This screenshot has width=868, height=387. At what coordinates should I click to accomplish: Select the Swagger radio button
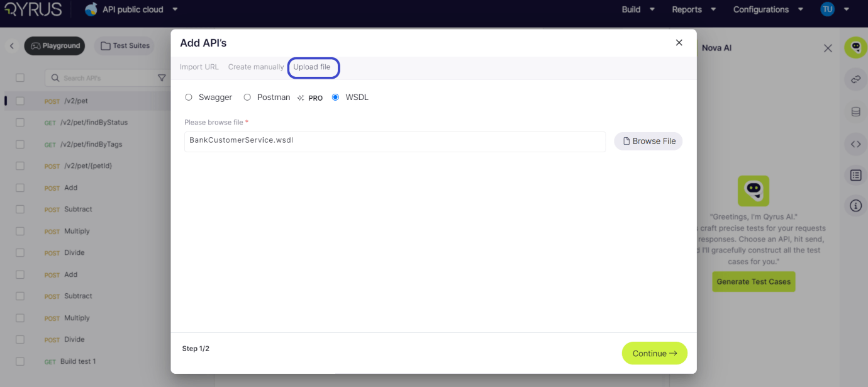(x=189, y=98)
